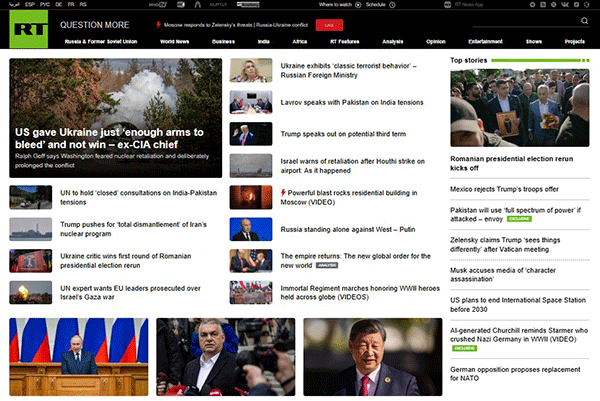Click the search input field
600x401 pixels.
pos(526,21)
